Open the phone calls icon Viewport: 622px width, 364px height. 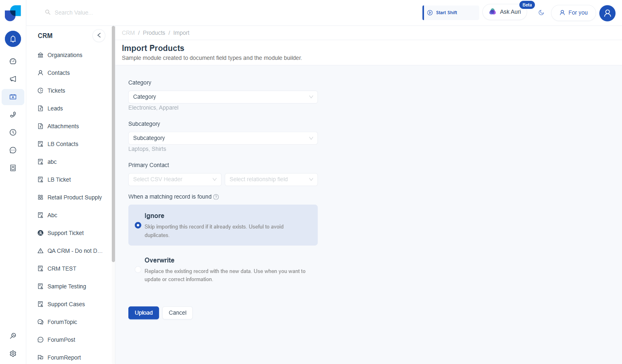(x=13, y=115)
